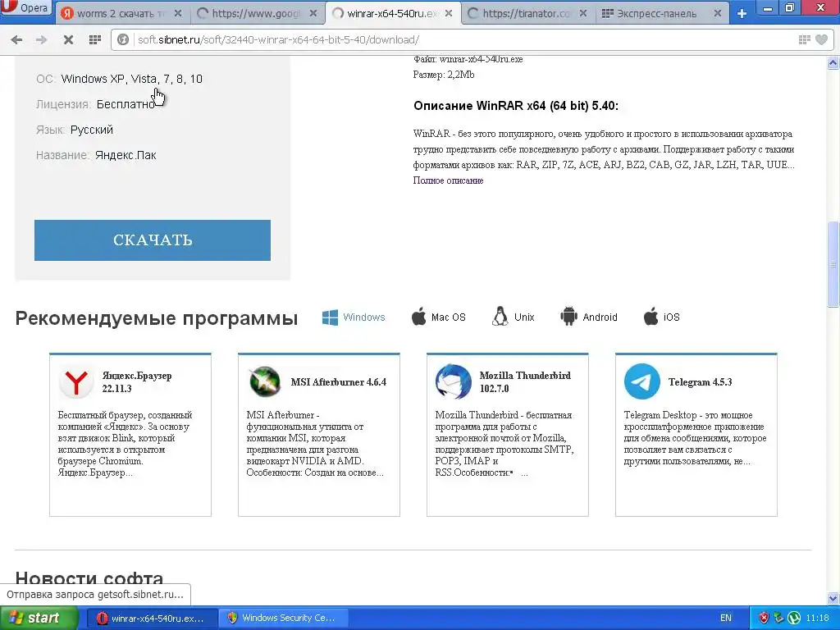Viewport: 840px width, 630px height.
Task: Click the Яндекс.Браузер logo icon
Action: 76,382
